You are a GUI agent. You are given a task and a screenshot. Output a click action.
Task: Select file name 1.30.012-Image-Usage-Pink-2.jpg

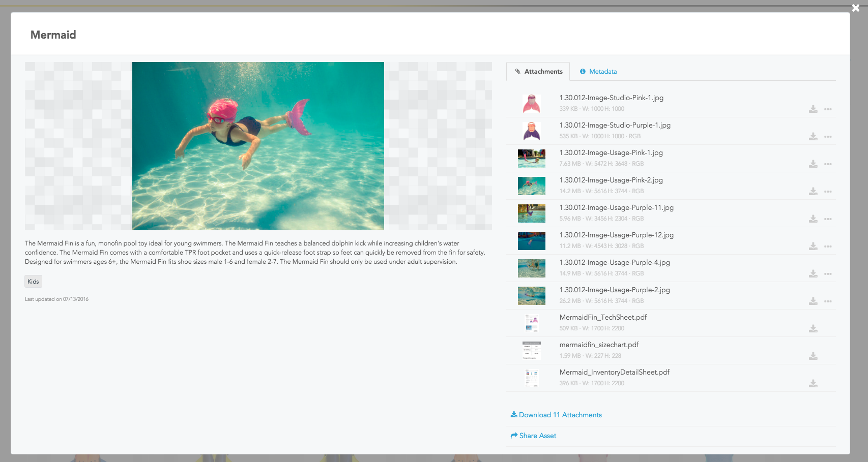(611, 180)
